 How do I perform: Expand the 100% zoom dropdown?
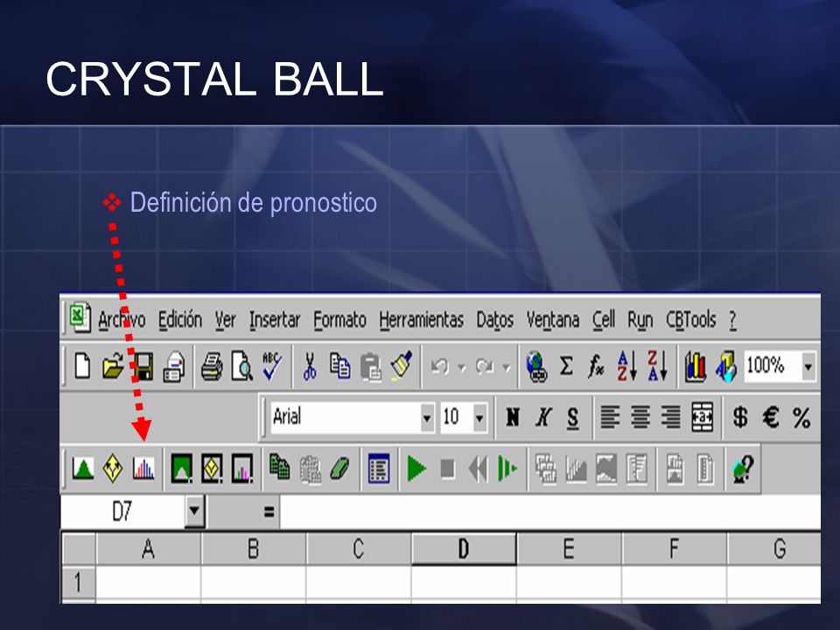[x=808, y=367]
